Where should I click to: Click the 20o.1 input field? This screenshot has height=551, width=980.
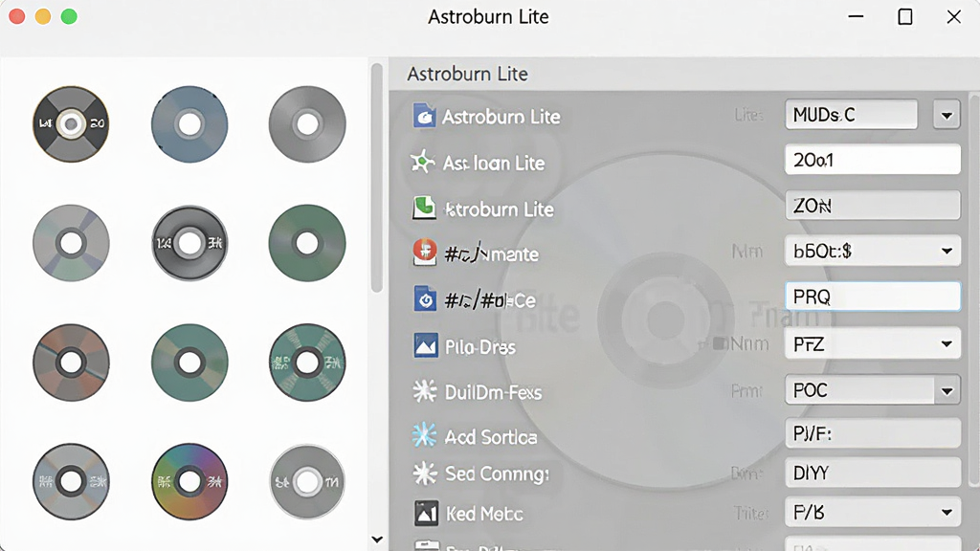pyautogui.click(x=873, y=160)
